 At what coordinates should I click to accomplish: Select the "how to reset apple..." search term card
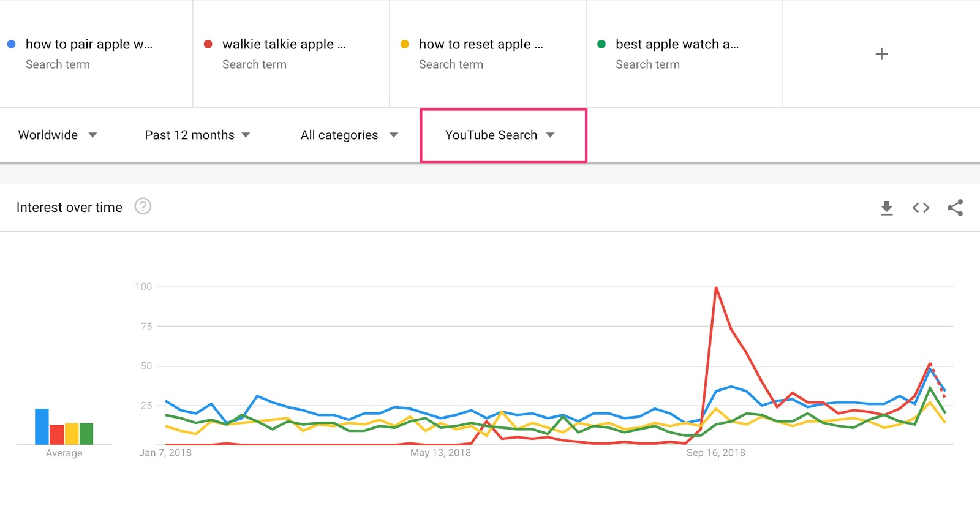click(487, 54)
